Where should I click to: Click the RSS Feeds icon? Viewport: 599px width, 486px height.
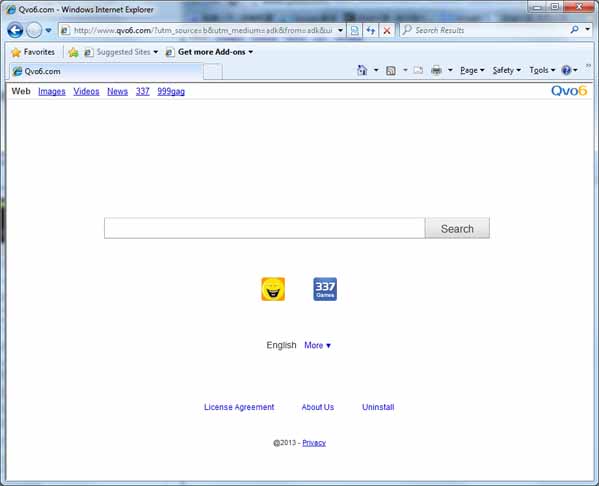pyautogui.click(x=391, y=70)
